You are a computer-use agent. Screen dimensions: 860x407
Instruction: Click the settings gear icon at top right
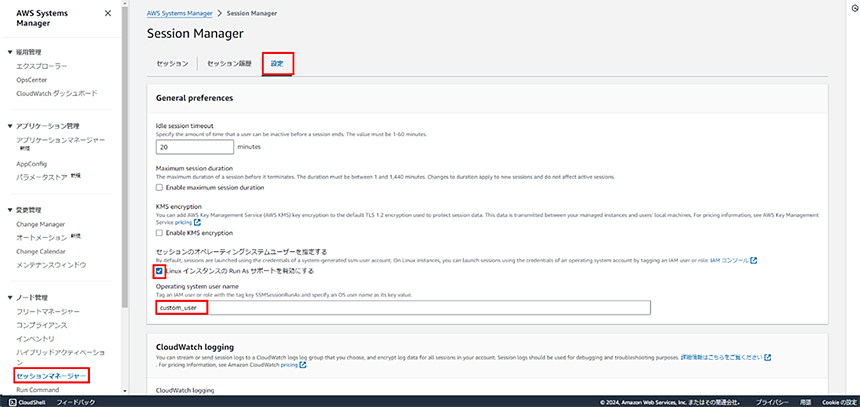(855, 9)
